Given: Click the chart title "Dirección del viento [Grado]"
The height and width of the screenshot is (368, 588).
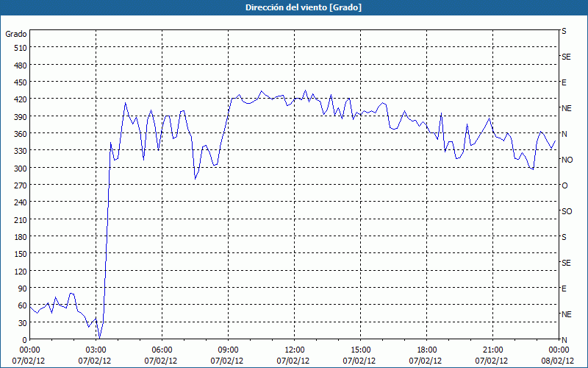Looking at the screenshot, I should coord(304,7).
